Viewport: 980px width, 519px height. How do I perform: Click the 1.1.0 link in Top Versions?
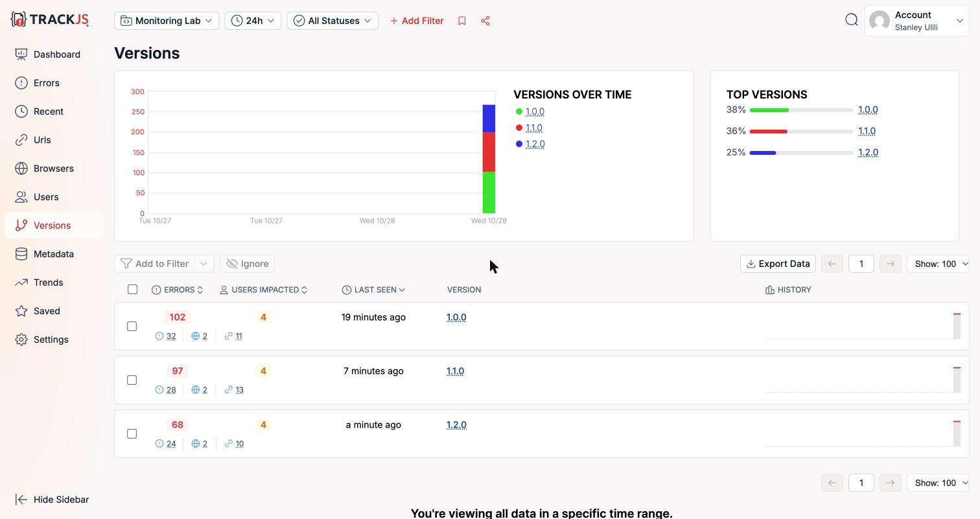867,131
